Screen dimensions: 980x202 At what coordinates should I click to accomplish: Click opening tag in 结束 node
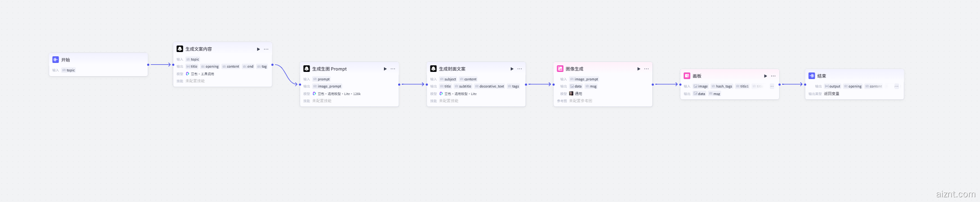click(853, 87)
